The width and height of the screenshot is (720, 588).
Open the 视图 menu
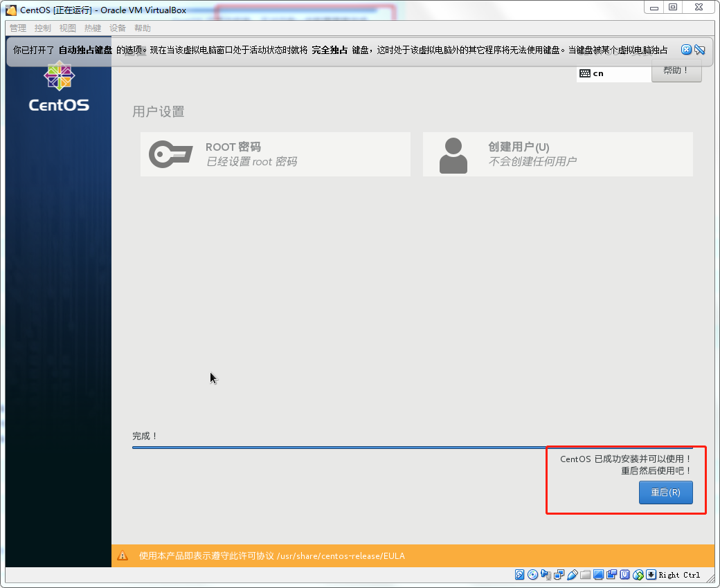[68, 28]
